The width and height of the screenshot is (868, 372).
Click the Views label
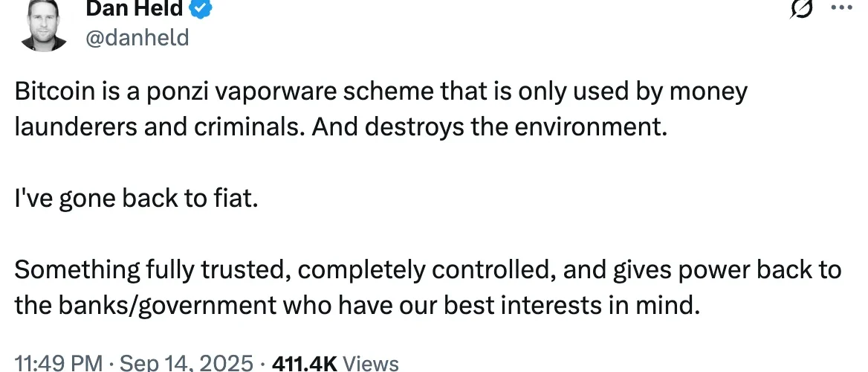372,364
